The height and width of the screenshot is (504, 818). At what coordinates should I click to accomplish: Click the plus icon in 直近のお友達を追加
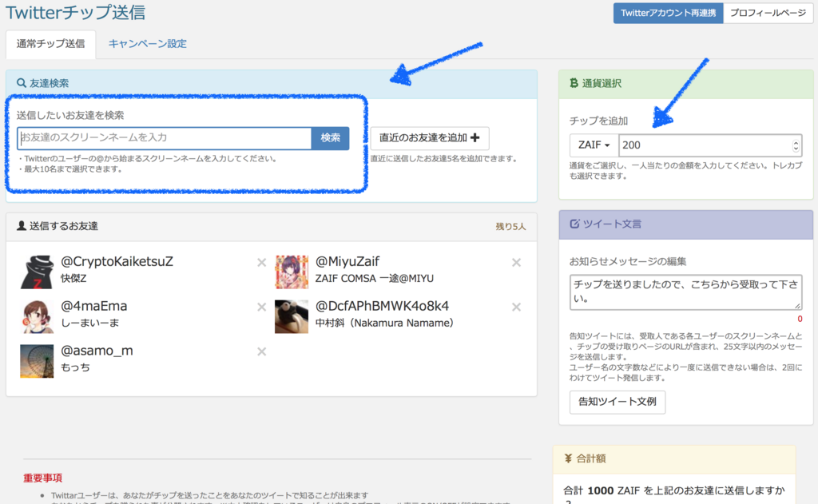475,137
